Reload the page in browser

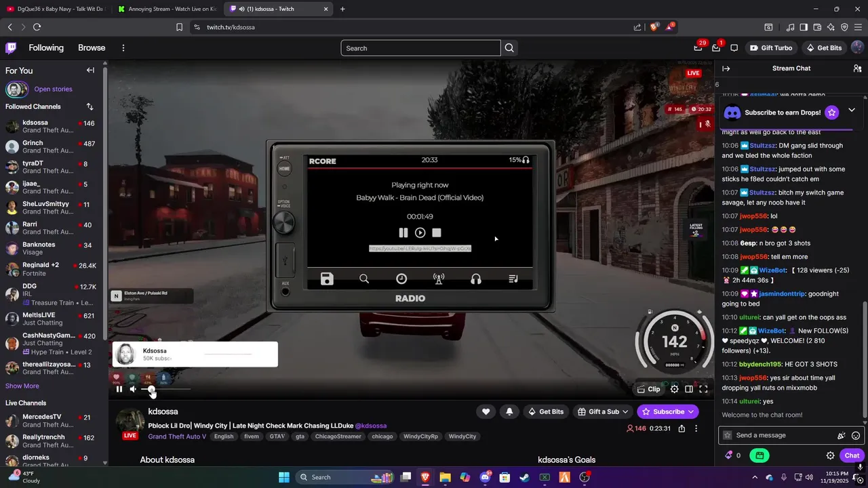click(37, 27)
